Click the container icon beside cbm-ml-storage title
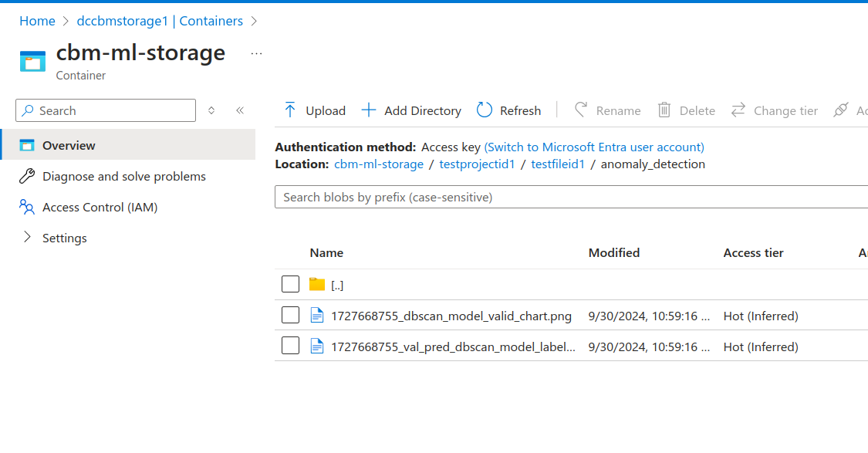Screen dimensions: 868x453 pyautogui.click(x=32, y=62)
